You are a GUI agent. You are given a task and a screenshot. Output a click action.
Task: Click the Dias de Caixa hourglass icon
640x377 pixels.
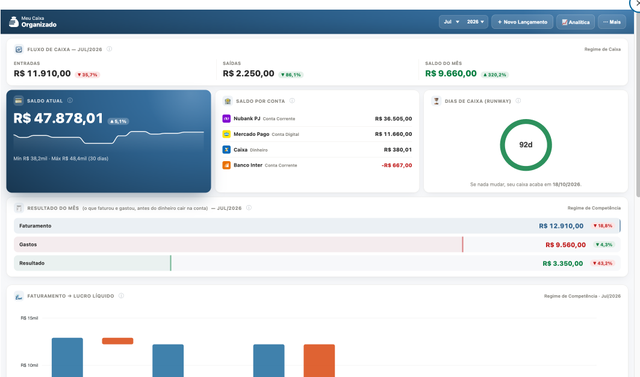(x=436, y=101)
